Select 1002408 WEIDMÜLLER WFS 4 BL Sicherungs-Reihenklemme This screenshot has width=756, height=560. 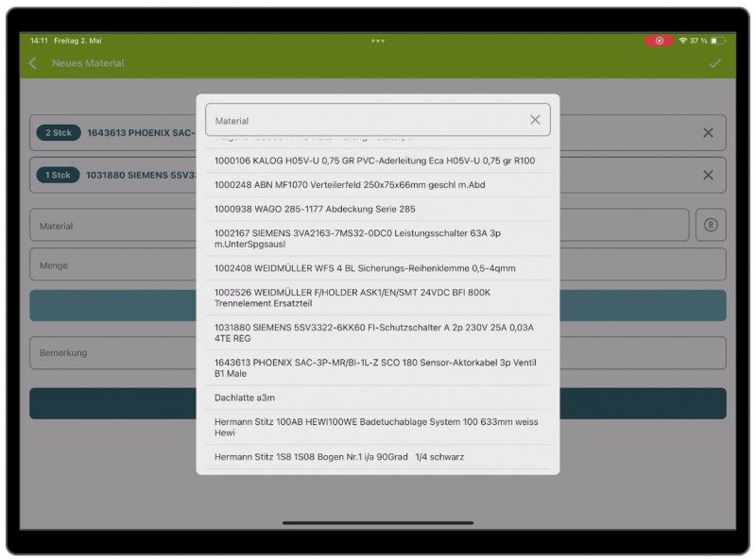tap(365, 268)
